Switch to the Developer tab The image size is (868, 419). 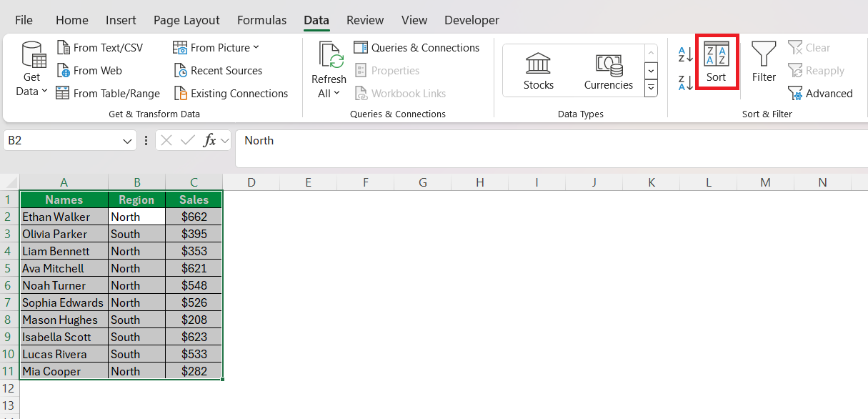(472, 20)
